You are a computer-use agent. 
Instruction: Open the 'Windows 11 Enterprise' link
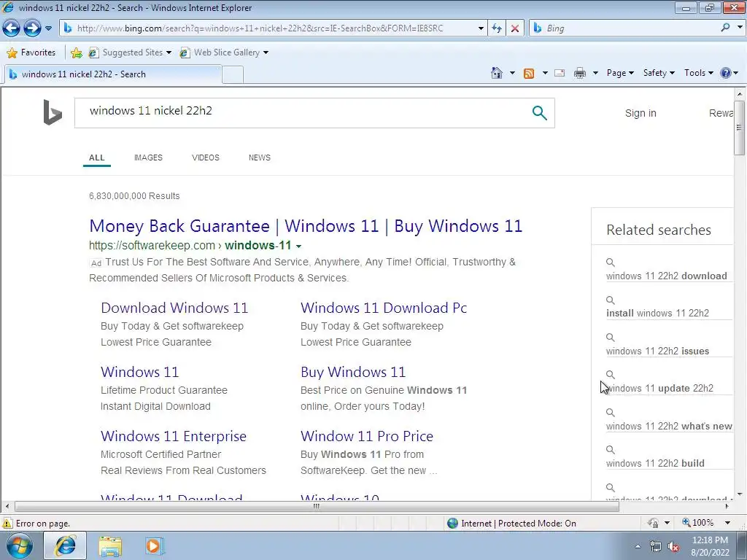coord(174,436)
